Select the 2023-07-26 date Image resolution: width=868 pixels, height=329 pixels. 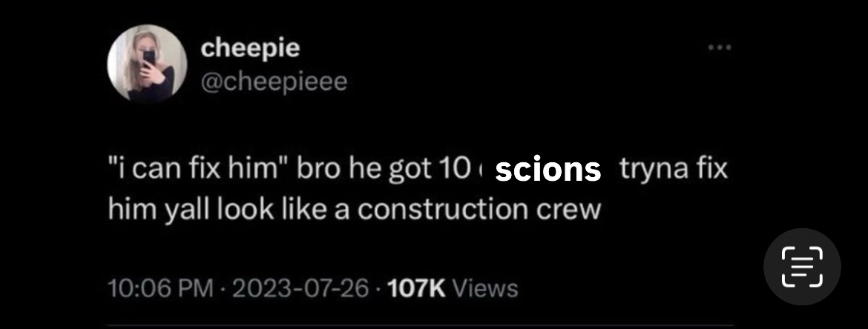point(300,287)
